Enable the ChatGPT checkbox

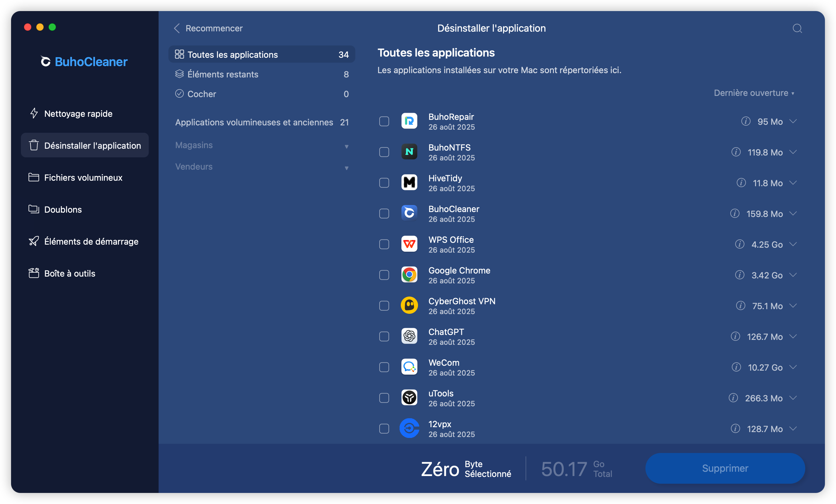tap(384, 337)
